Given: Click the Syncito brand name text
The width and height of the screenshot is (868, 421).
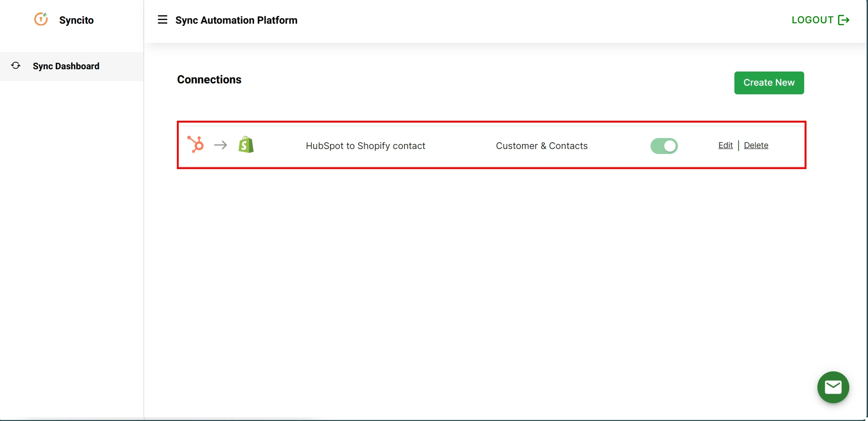Looking at the screenshot, I should [x=76, y=20].
